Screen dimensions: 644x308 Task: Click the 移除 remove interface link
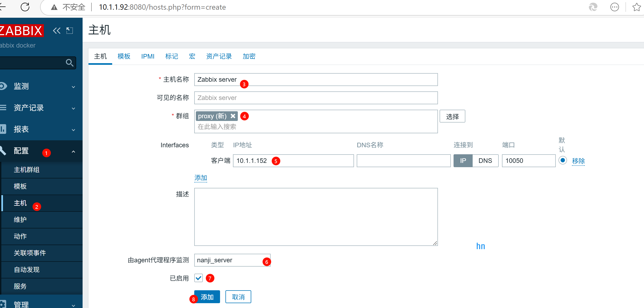click(x=578, y=161)
